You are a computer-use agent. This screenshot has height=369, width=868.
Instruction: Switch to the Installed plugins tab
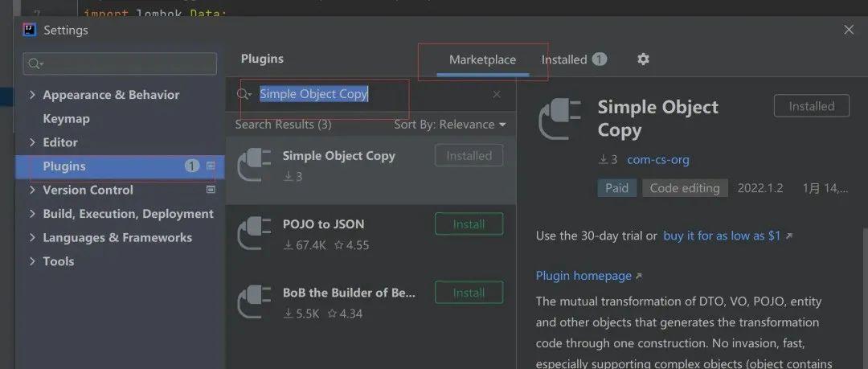(564, 59)
